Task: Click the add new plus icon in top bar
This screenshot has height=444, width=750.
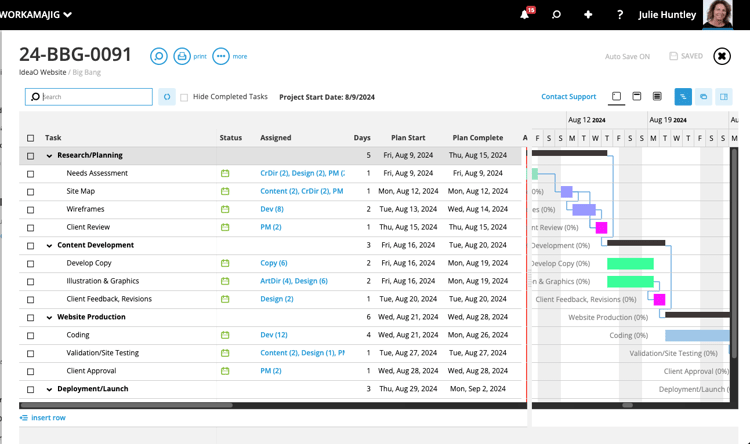Action: click(588, 15)
